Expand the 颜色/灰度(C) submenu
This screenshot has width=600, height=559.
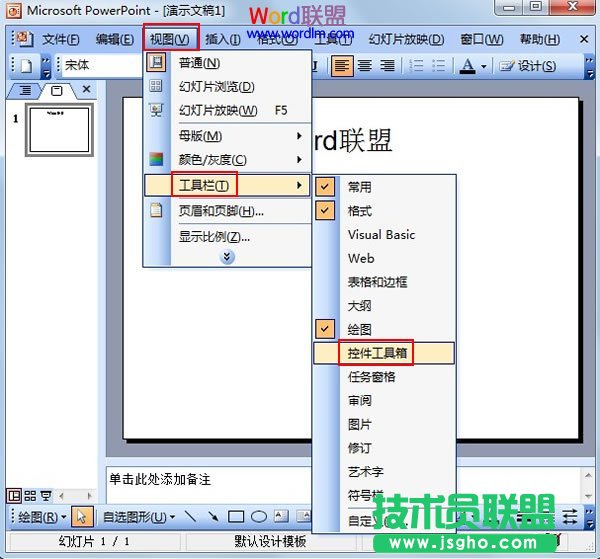tap(227, 160)
